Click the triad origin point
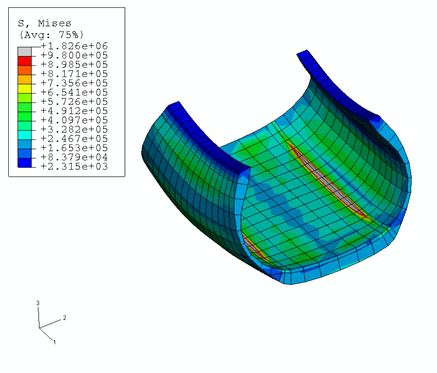The height and width of the screenshot is (373, 437). click(39, 328)
